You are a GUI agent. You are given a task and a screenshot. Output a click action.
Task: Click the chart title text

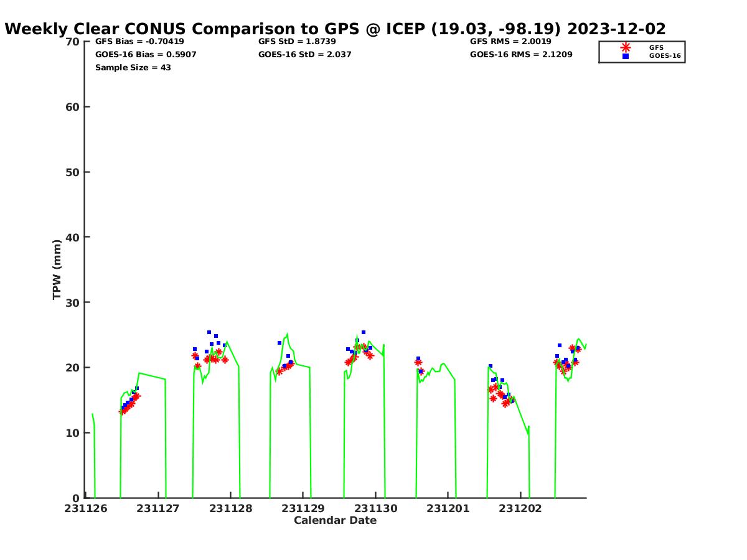point(336,29)
